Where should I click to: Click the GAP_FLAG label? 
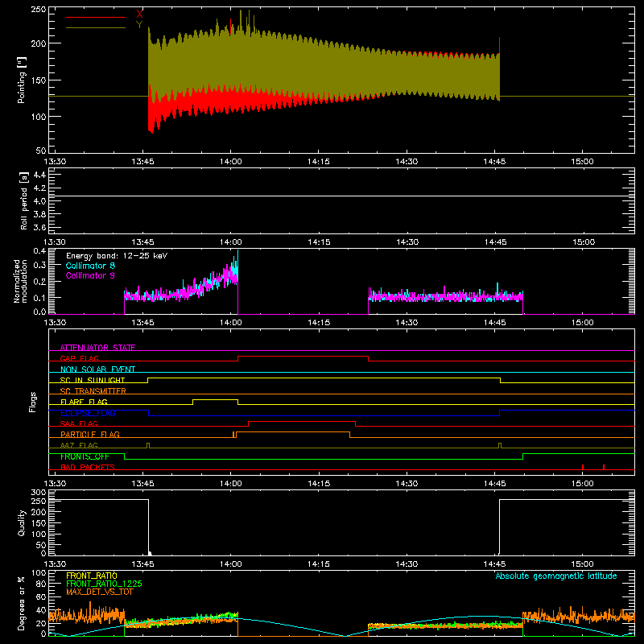(x=80, y=358)
